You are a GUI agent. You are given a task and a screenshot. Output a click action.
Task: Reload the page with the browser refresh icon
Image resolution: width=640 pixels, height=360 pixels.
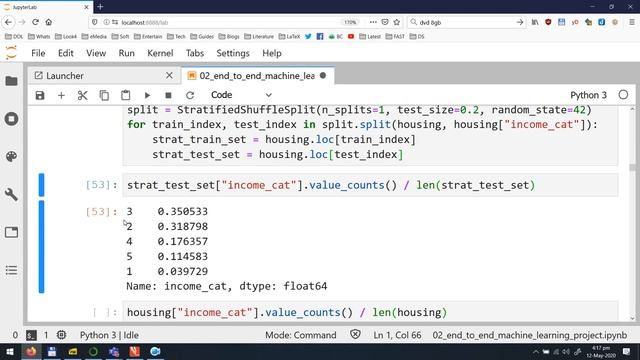tap(36, 22)
